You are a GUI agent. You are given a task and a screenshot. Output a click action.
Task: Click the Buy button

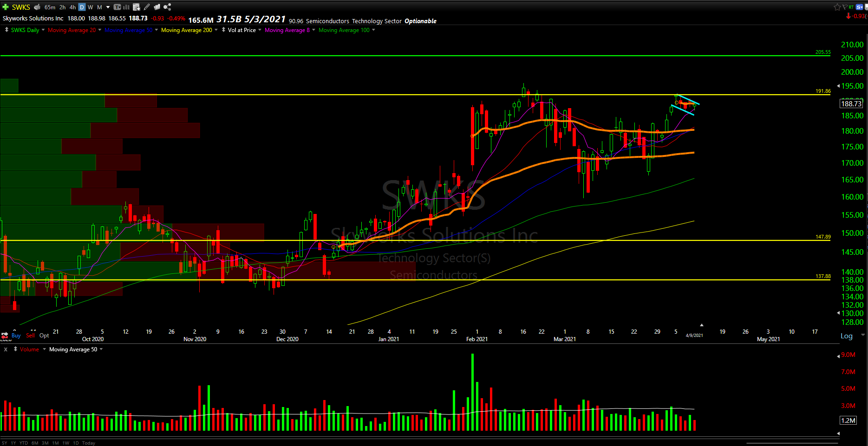tap(16, 335)
